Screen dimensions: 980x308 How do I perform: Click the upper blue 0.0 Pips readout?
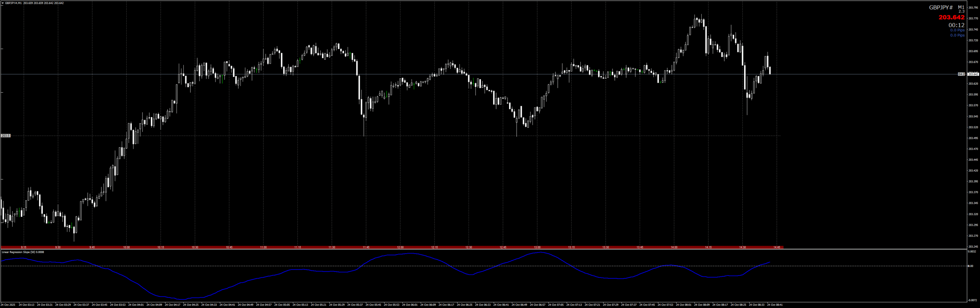pos(957,30)
